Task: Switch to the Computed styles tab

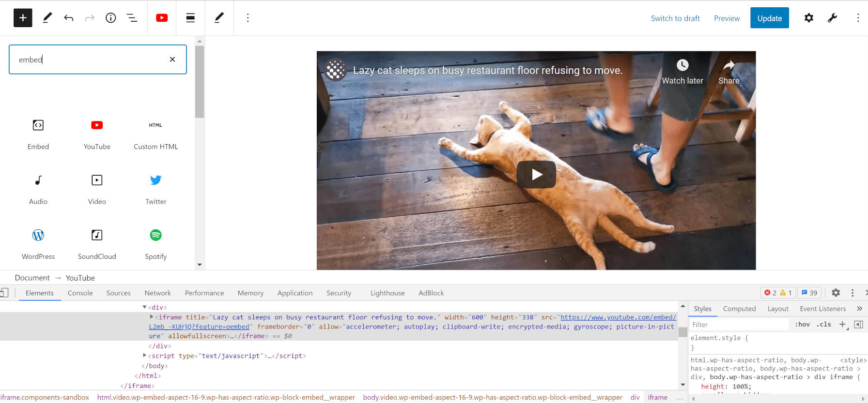Action: pos(739,309)
